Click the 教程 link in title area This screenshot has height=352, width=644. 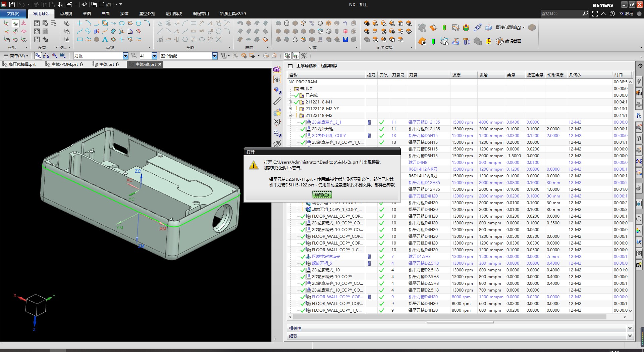627,14
